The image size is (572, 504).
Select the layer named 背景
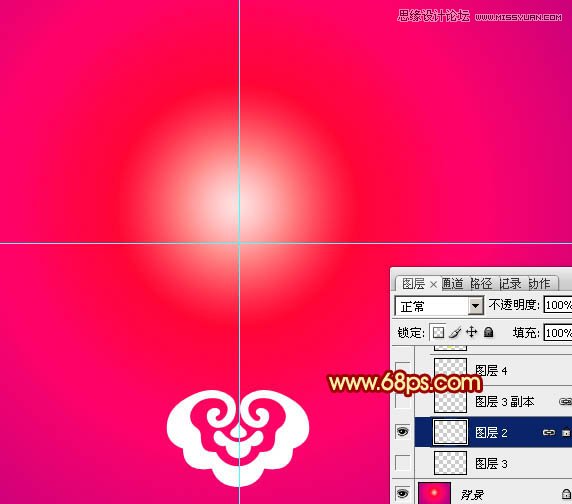472,495
